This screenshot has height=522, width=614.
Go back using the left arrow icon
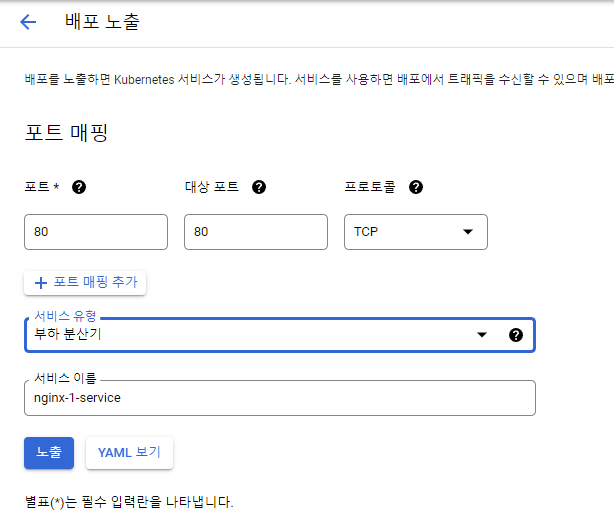(x=28, y=22)
